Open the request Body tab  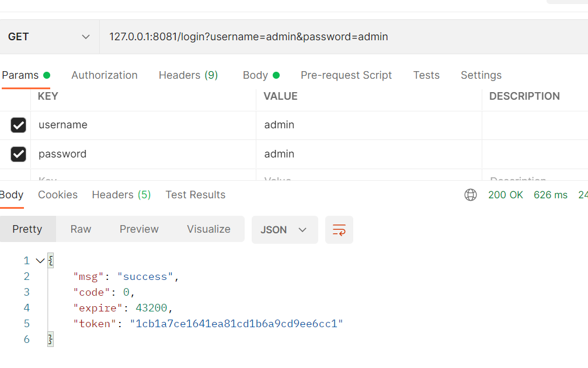(x=261, y=75)
